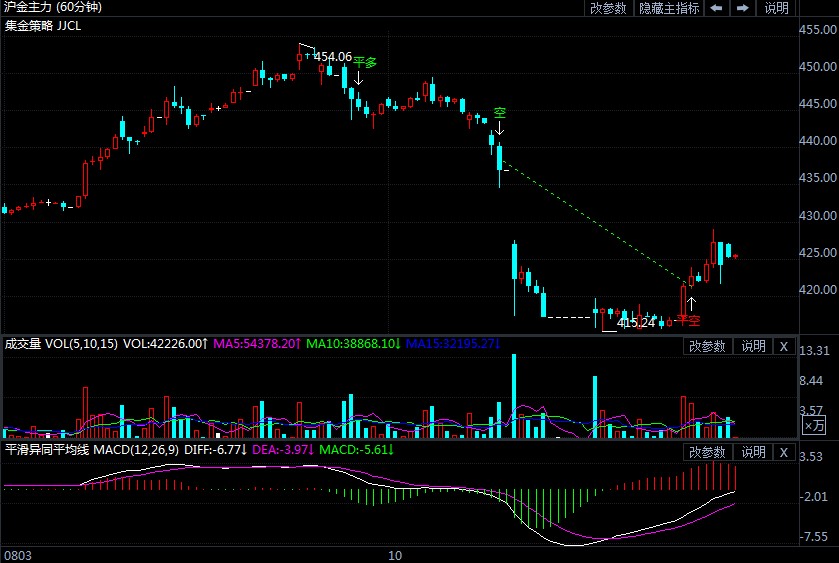Click the 455.00 price axis label
This screenshot has width=839, height=563.
818,30
